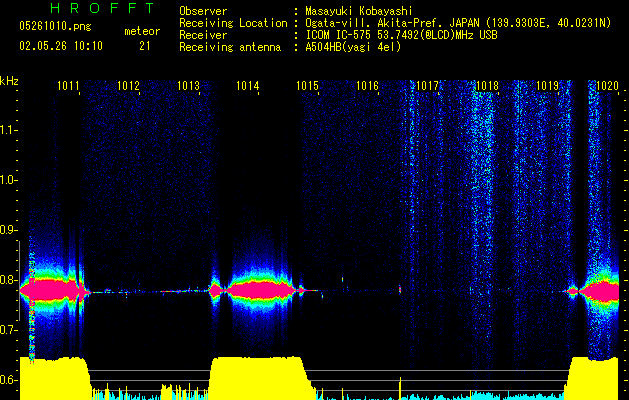This screenshot has width=629, height=400.
Task: Select the filename 05261010.png
Action: click(x=55, y=27)
